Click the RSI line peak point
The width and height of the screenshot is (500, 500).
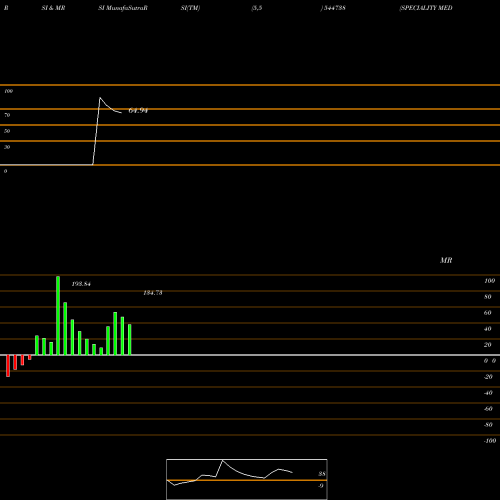tap(100, 98)
